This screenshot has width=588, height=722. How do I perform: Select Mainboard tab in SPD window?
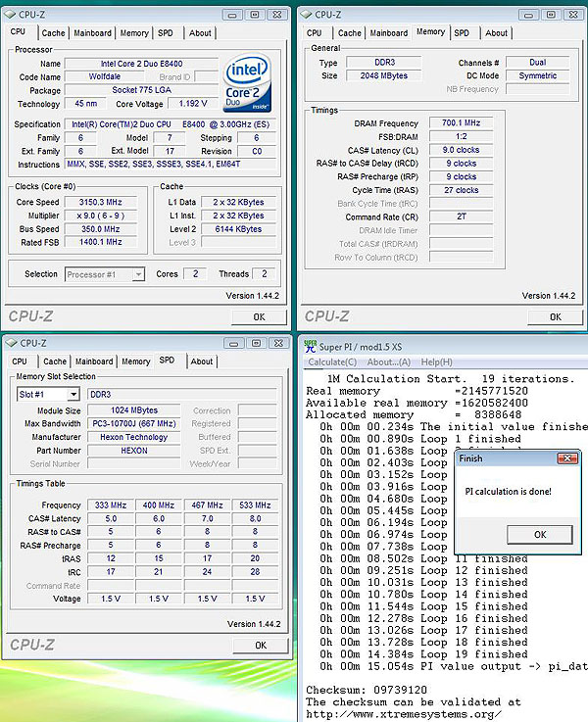pyautogui.click(x=94, y=361)
